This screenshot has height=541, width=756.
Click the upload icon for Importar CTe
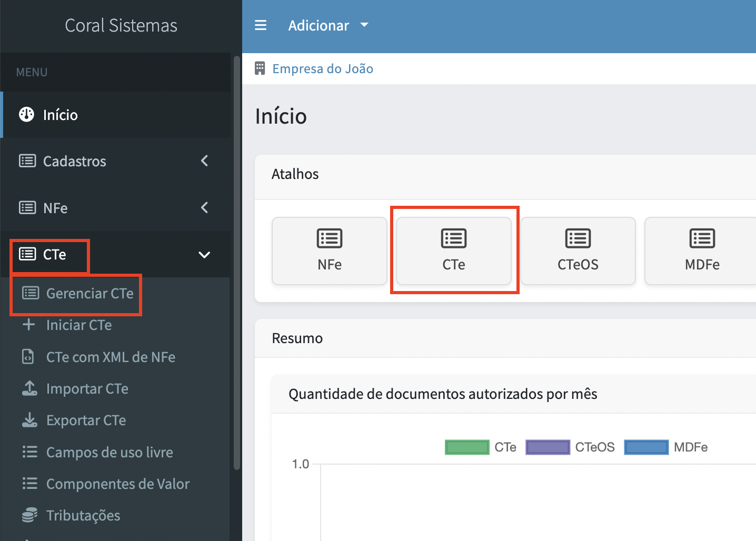[29, 388]
